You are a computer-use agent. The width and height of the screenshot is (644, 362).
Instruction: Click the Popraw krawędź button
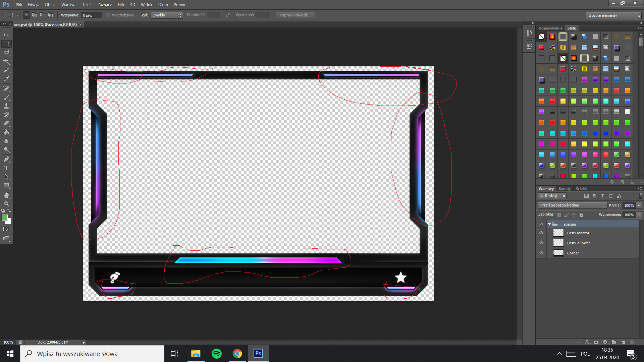(295, 15)
